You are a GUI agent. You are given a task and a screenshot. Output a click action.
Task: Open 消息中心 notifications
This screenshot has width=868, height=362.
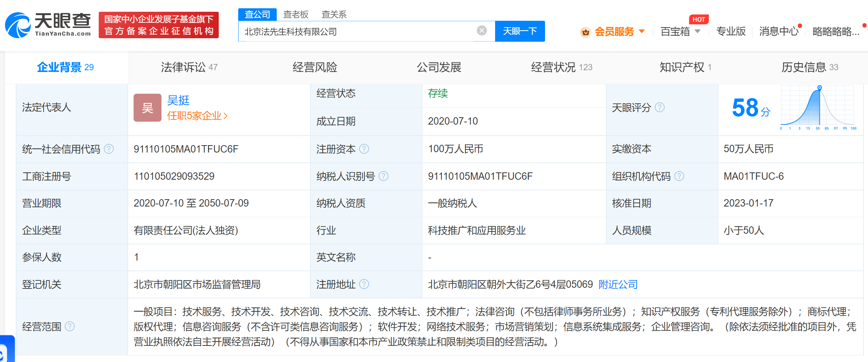pos(779,32)
